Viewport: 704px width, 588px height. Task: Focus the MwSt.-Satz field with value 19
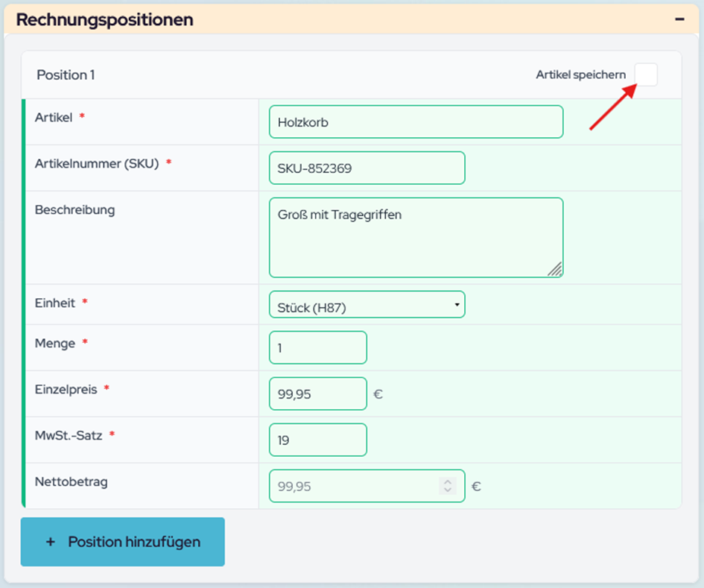317,440
